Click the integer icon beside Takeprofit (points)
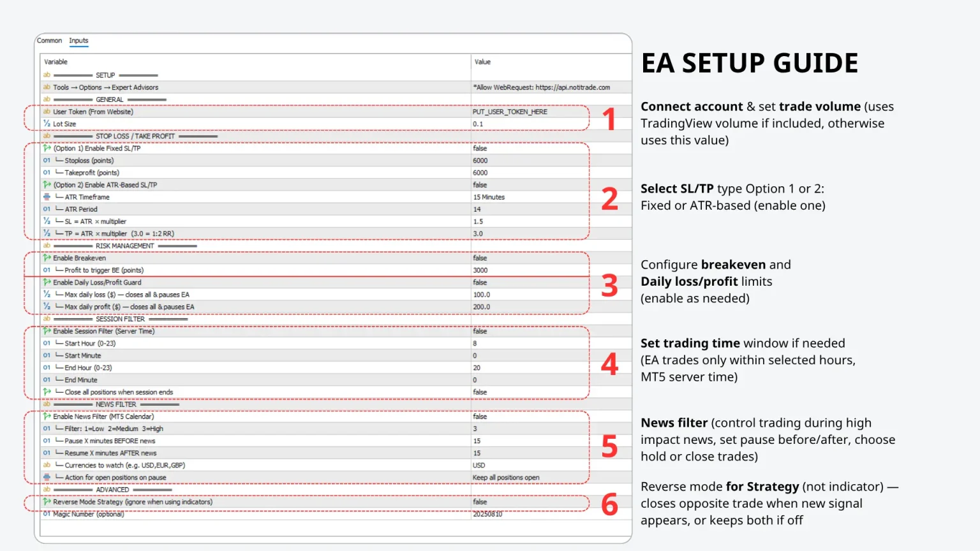Image resolution: width=980 pixels, height=551 pixels. pos(47,172)
